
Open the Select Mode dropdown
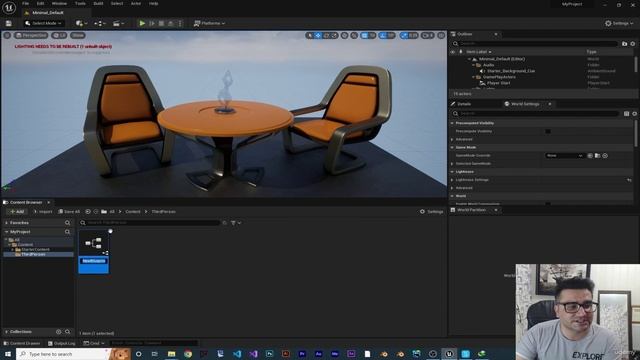(43, 23)
